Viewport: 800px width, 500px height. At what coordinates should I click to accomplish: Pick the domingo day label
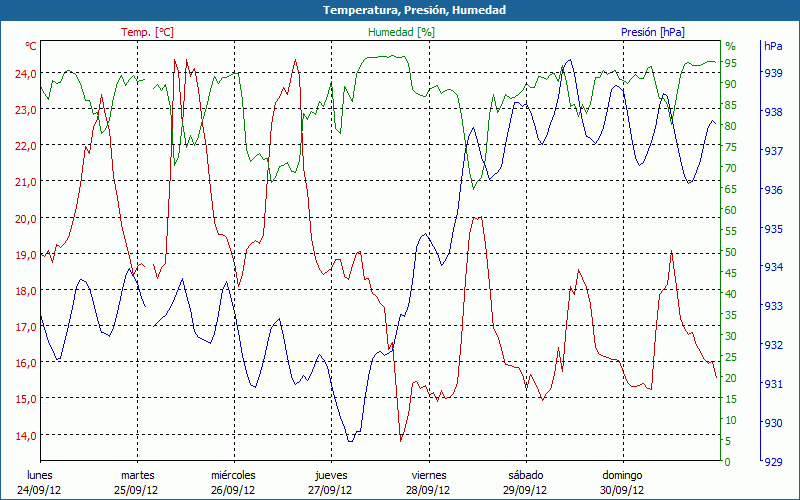622,475
